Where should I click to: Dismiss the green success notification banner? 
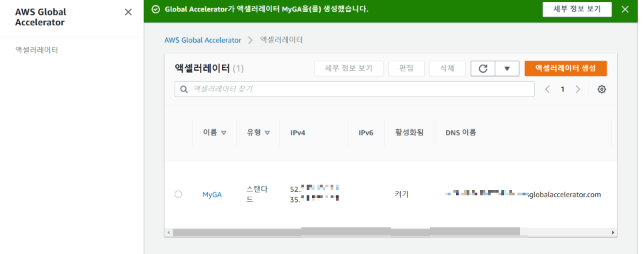(x=625, y=9)
